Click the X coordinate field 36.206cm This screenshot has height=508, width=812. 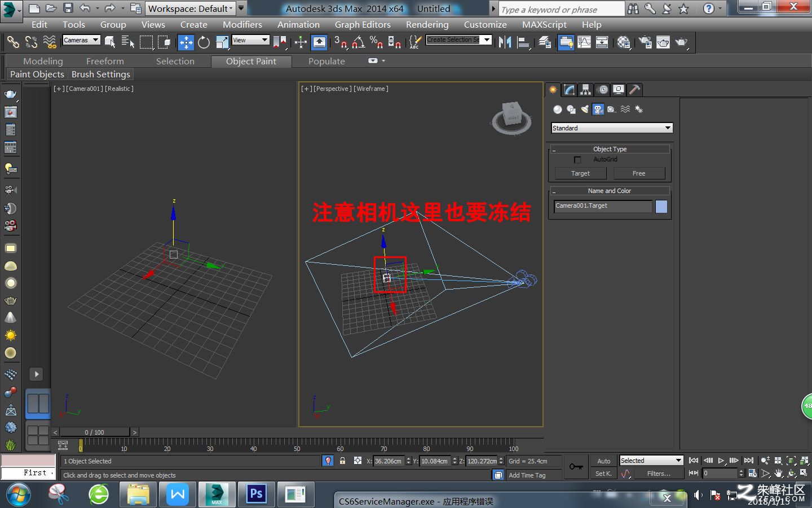click(389, 461)
